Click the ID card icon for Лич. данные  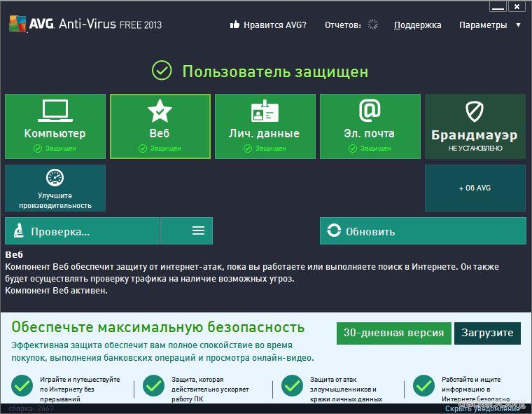265,111
